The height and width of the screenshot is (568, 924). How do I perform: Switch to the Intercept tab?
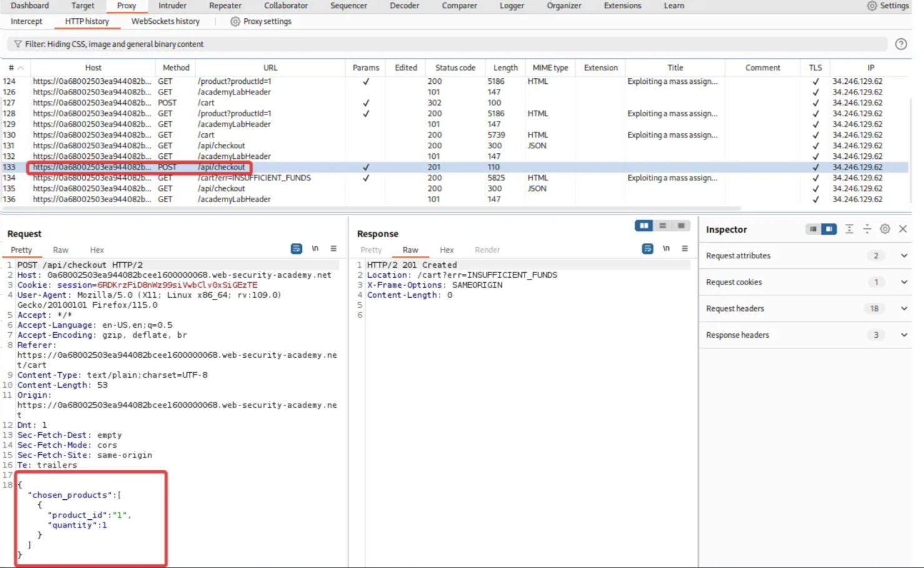click(26, 21)
